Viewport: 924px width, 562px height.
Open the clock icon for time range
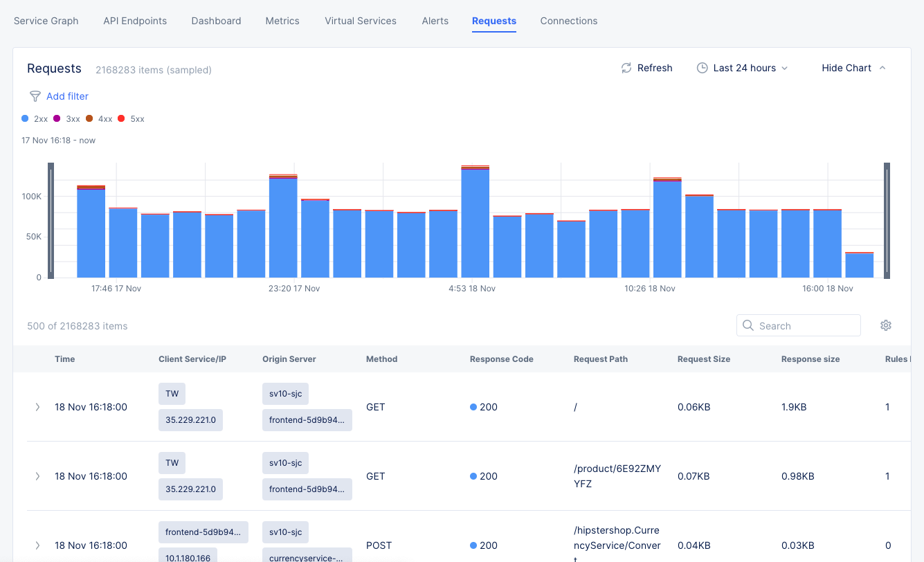point(702,67)
